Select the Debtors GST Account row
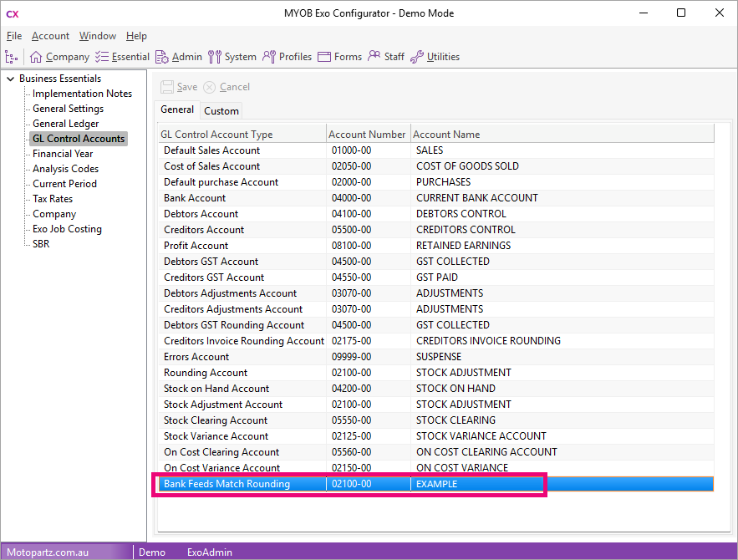The image size is (738, 560). pyautogui.click(x=435, y=262)
